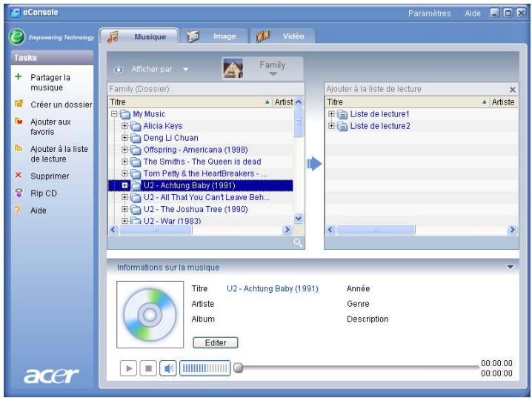Expand the Deng Li Chuan folder
The height and width of the screenshot is (398, 532).
(124, 138)
